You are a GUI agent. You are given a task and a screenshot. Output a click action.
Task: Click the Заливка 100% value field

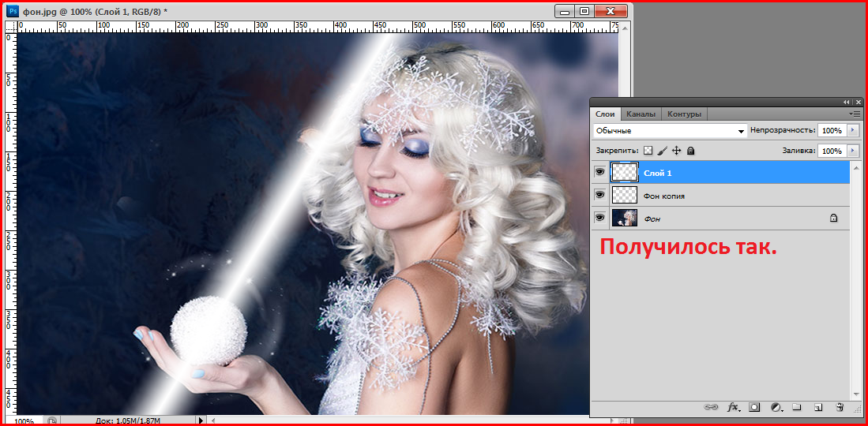tap(832, 151)
